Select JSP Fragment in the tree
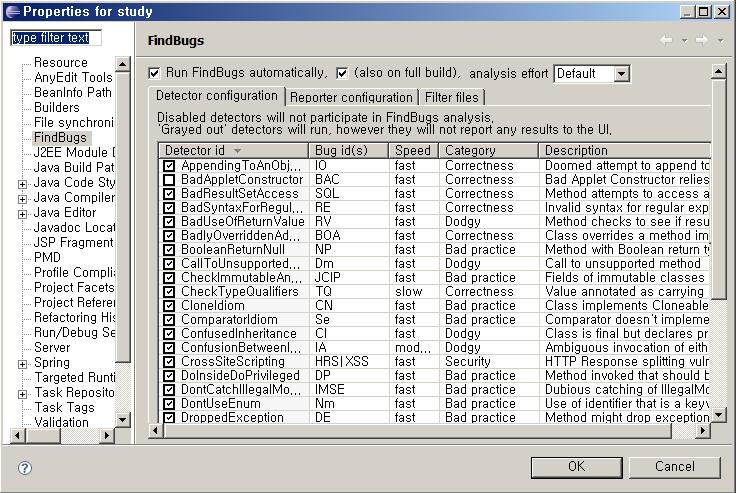Viewport: 736px width, 493px height. click(x=73, y=242)
